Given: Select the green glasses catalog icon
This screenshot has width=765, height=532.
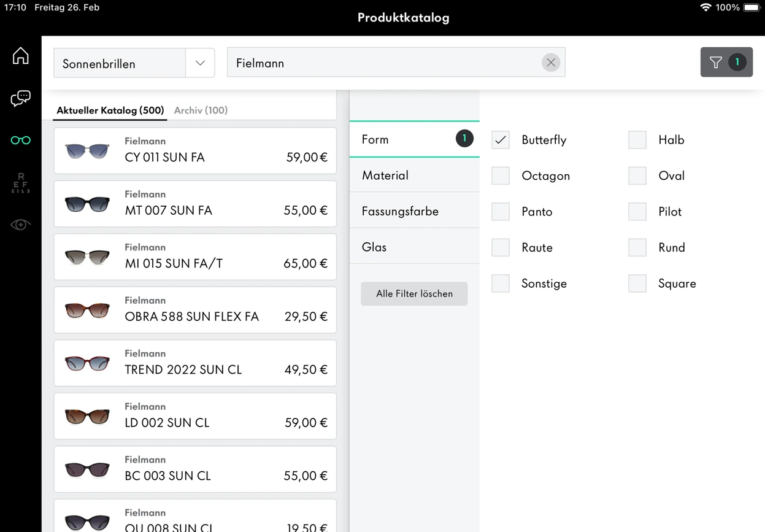Looking at the screenshot, I should pos(20,141).
